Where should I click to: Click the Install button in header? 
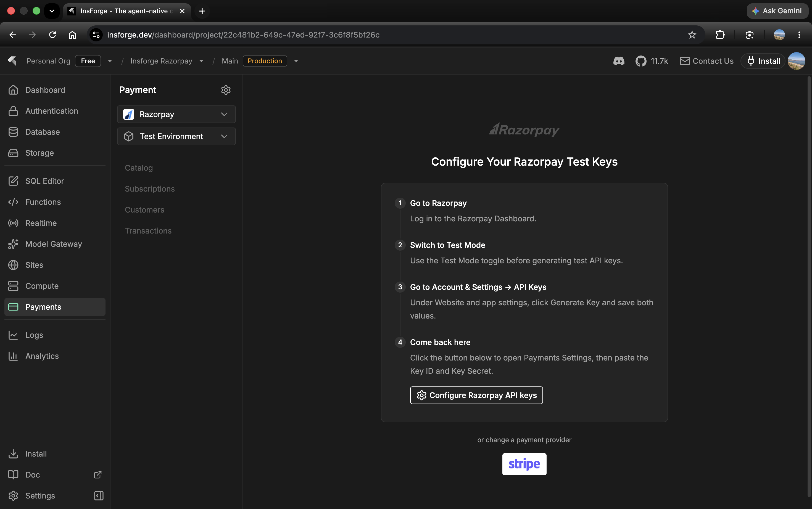pyautogui.click(x=763, y=61)
